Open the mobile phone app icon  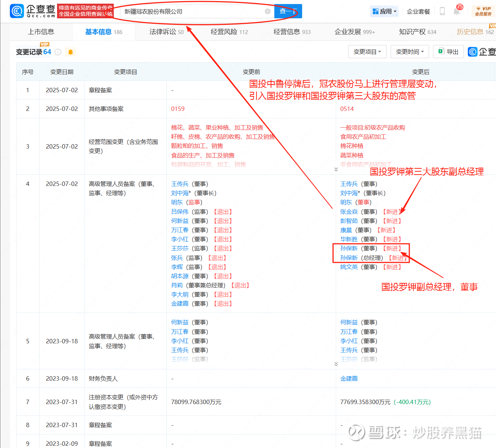pyautogui.click(x=442, y=11)
